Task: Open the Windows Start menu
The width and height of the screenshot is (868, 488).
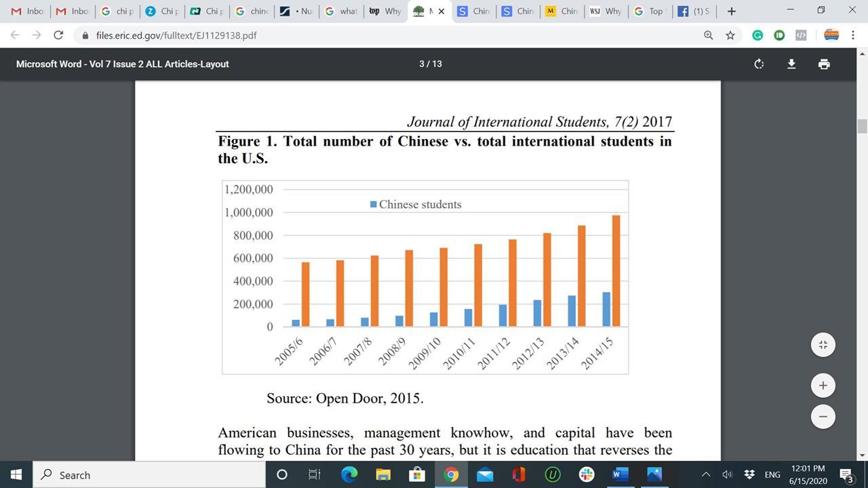Action: 16,474
